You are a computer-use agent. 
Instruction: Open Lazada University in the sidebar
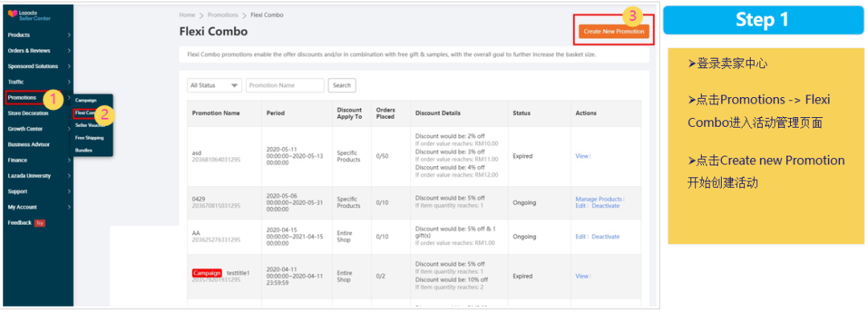pyautogui.click(x=30, y=176)
